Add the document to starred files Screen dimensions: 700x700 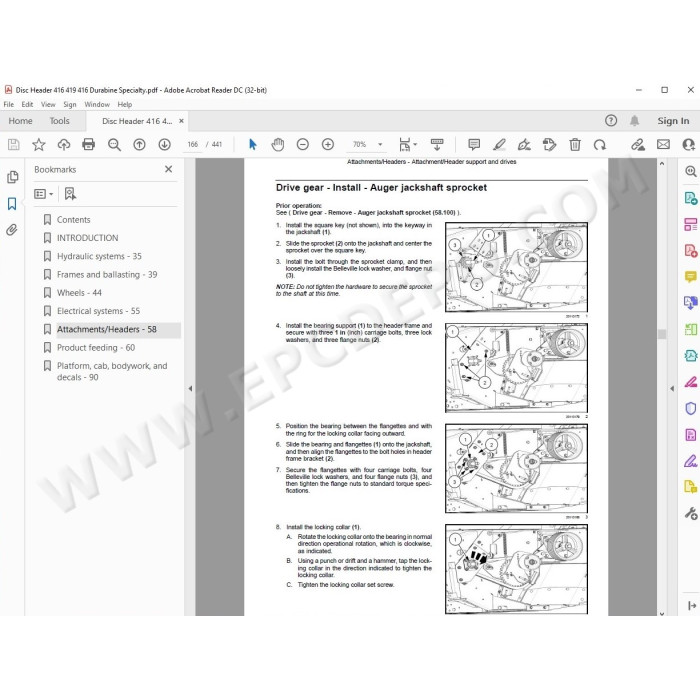click(x=39, y=145)
